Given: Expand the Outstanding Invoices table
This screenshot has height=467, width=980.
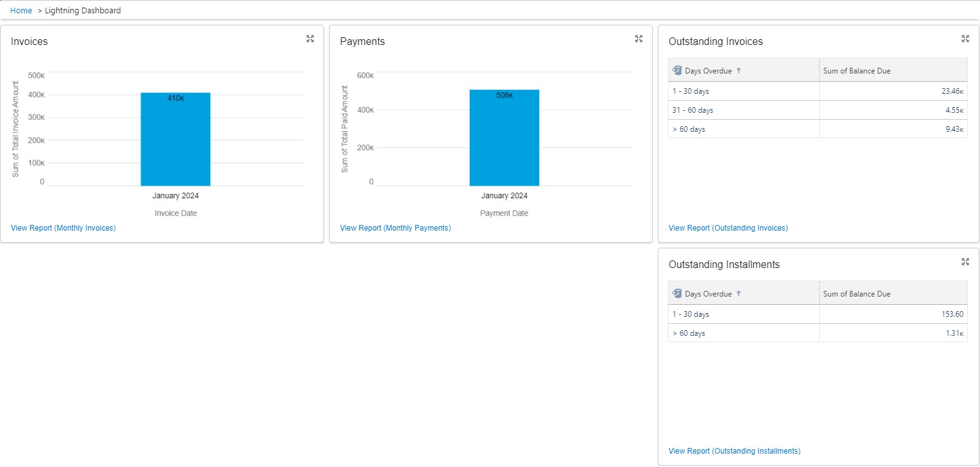Looking at the screenshot, I should coord(965,39).
